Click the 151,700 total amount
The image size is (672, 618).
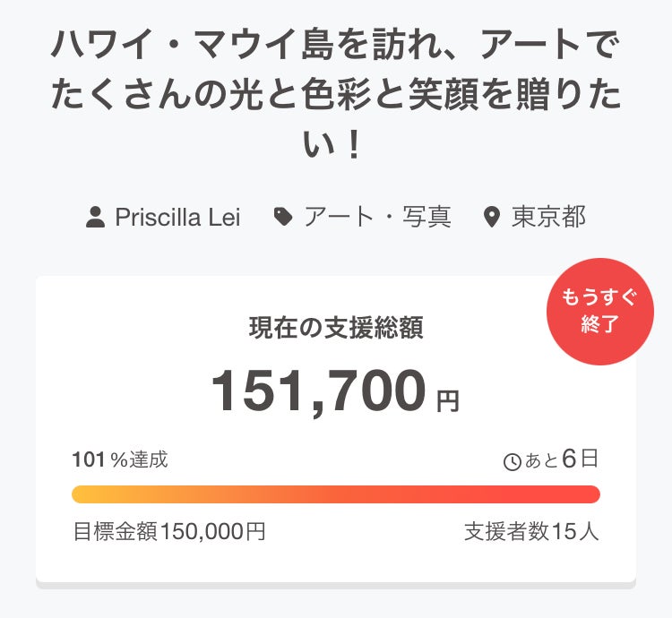(x=318, y=391)
